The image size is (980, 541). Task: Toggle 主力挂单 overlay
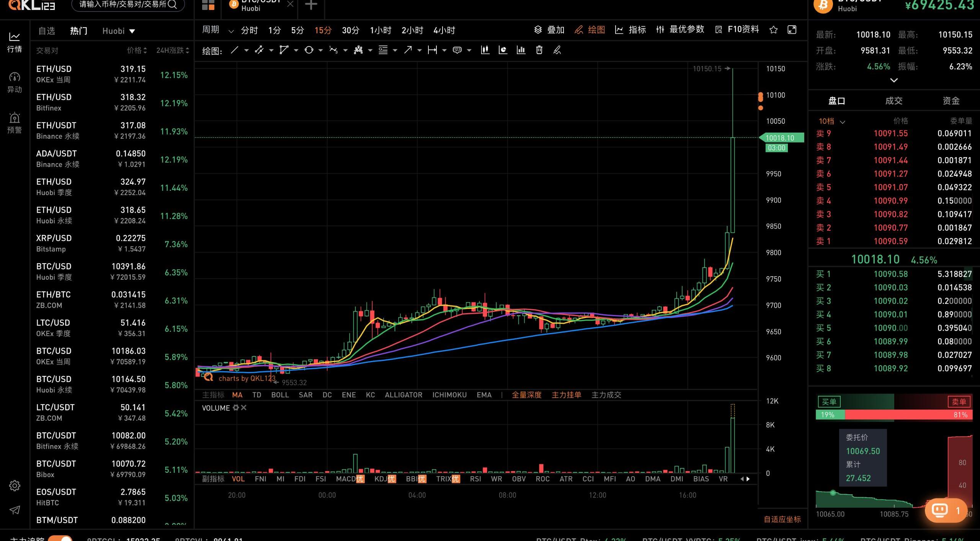click(566, 395)
